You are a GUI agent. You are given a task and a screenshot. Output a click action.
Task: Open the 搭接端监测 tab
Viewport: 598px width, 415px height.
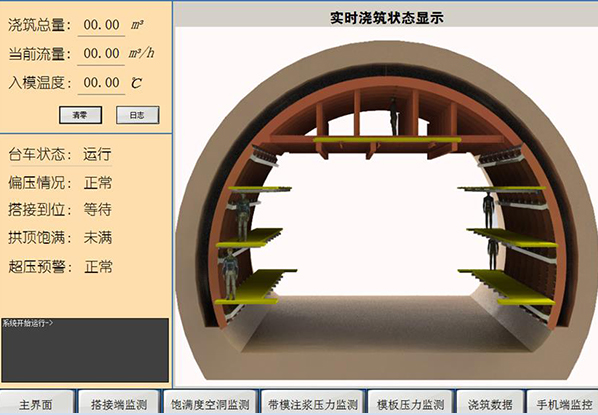[119, 403]
